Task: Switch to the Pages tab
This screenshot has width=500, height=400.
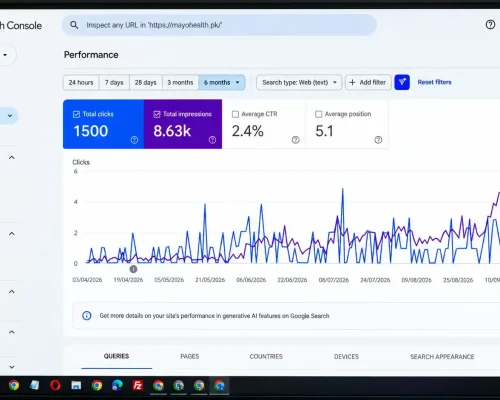Action: coord(190,357)
